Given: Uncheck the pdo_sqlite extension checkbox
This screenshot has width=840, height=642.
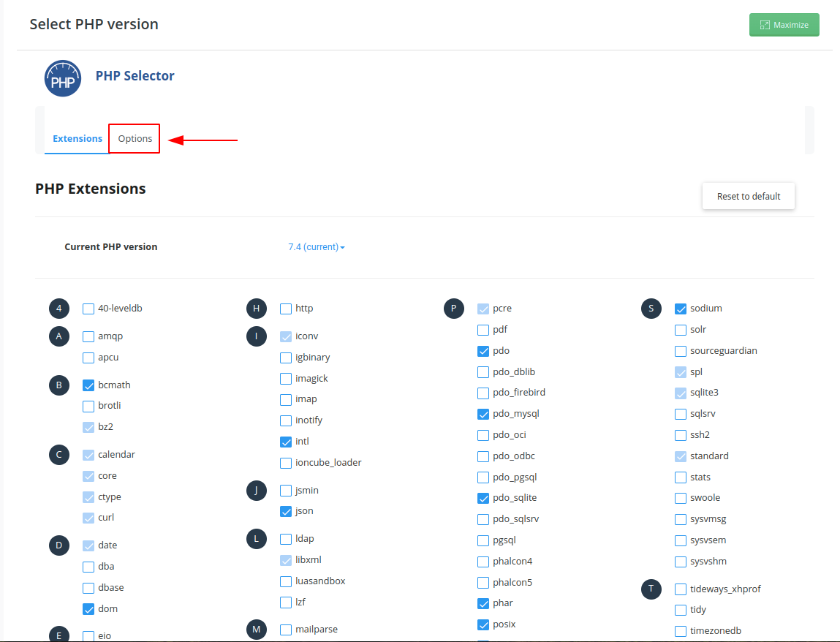Looking at the screenshot, I should tap(483, 499).
